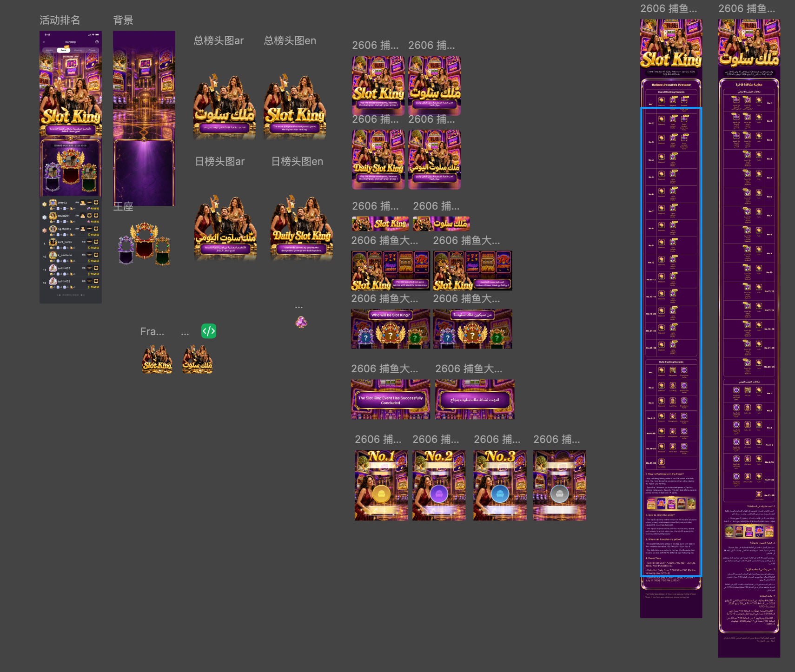Image resolution: width=795 pixels, height=672 pixels.
Task: Click the k_pacheco avatar in the ranking list
Action: pyautogui.click(x=53, y=255)
